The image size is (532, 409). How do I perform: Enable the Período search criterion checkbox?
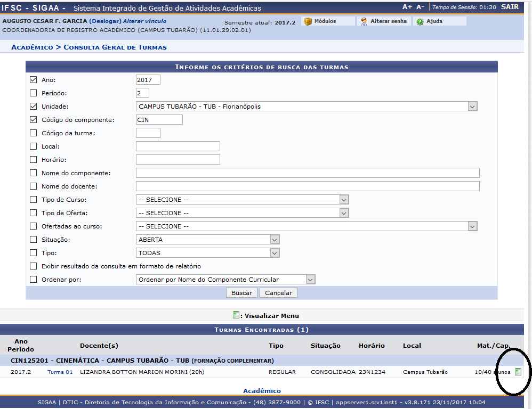point(34,93)
